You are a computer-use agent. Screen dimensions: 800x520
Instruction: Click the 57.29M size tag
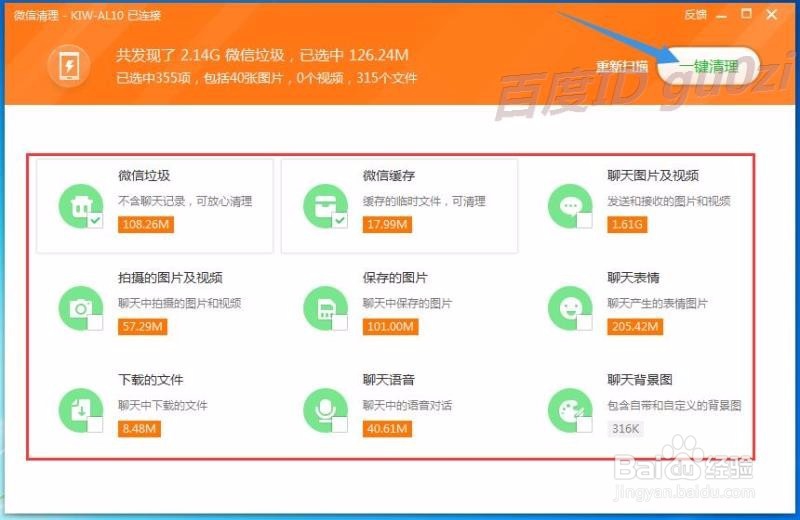142,327
